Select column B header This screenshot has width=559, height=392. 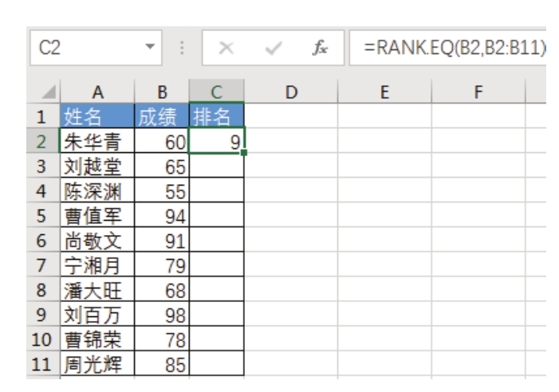pos(162,94)
